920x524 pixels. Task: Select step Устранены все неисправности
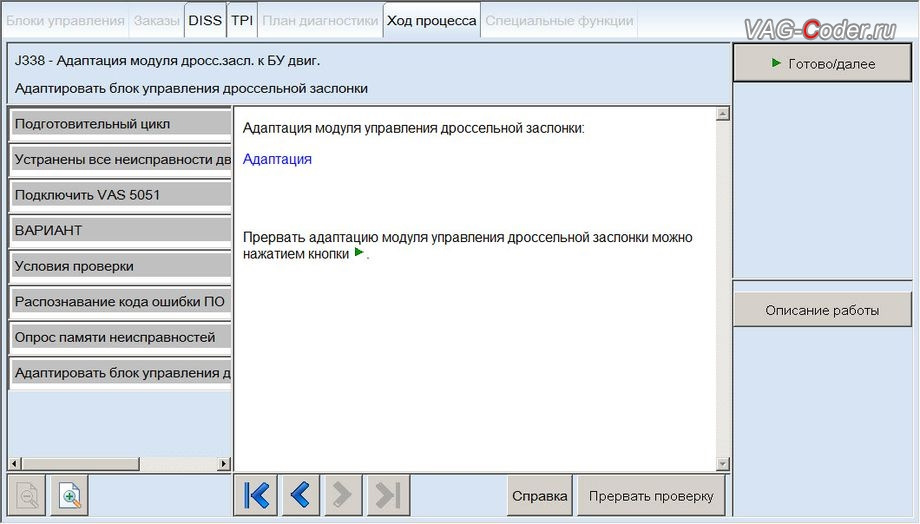pos(121,160)
